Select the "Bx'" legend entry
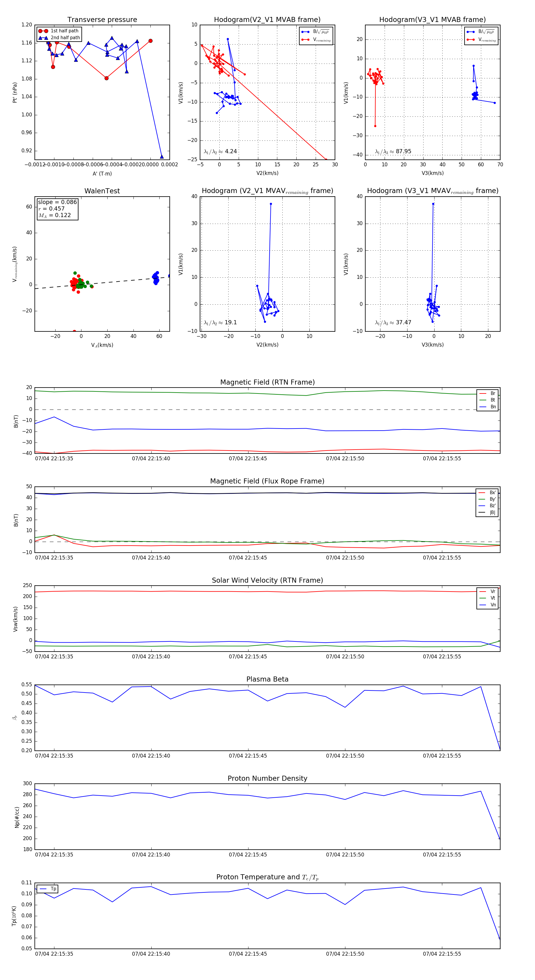The image size is (535, 980). [x=487, y=493]
